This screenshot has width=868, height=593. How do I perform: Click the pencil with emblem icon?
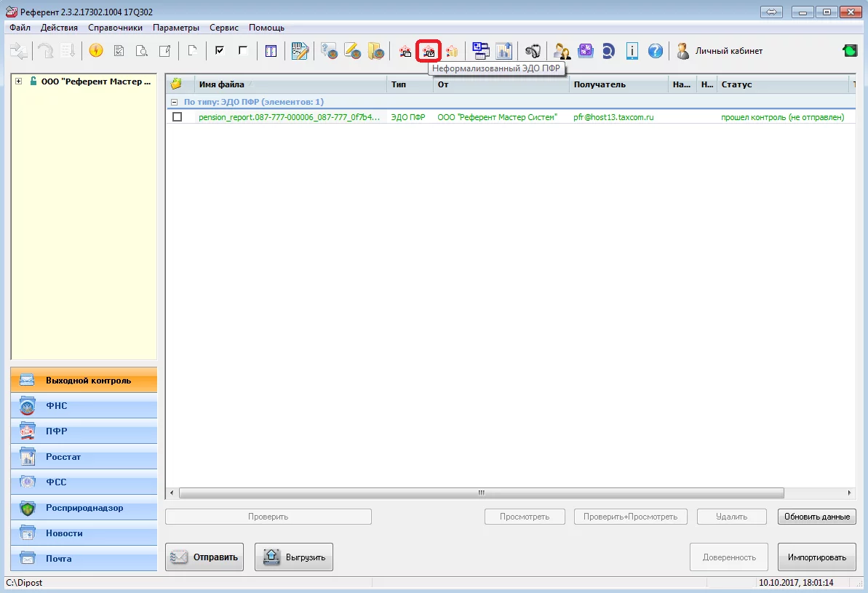(353, 51)
